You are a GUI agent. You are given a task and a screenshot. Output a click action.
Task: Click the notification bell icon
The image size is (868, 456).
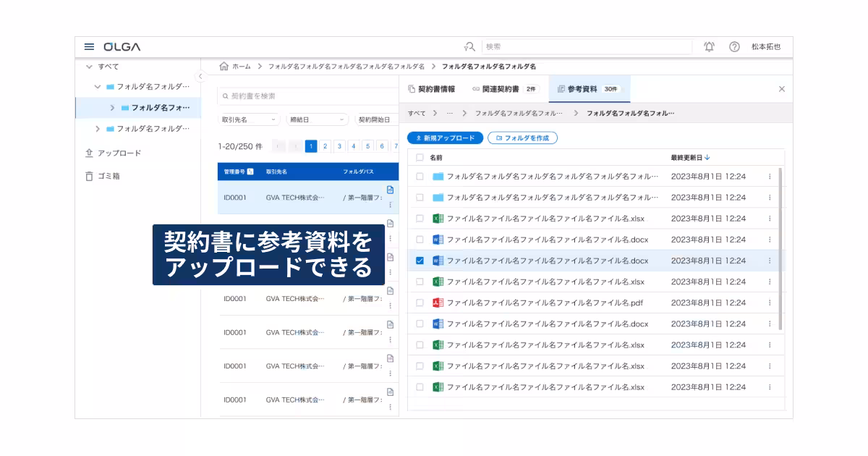tap(709, 47)
